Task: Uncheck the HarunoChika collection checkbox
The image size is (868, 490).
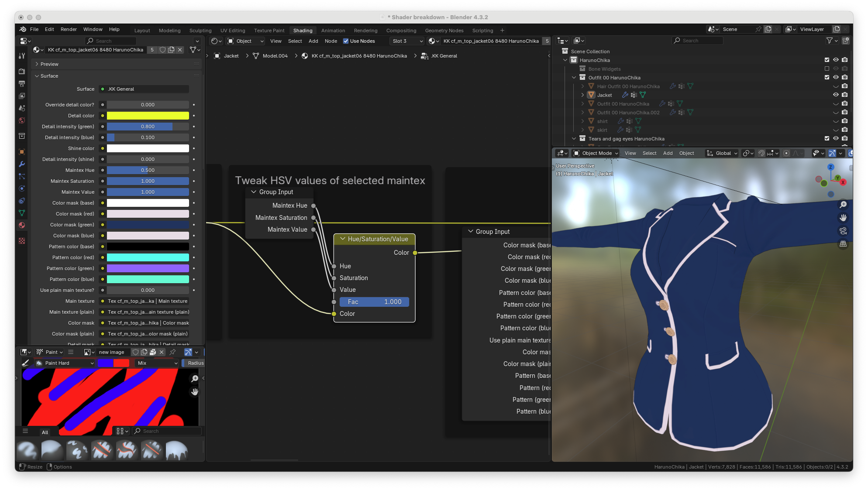Action: click(827, 60)
